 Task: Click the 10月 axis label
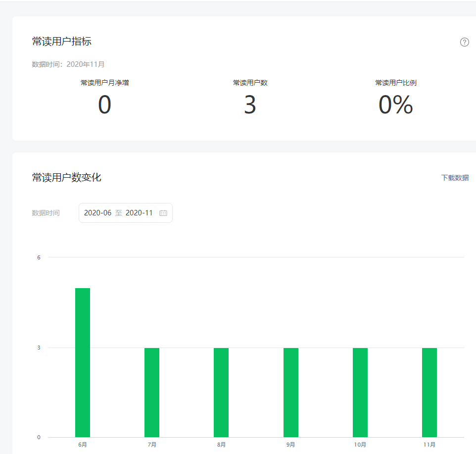pos(360,445)
